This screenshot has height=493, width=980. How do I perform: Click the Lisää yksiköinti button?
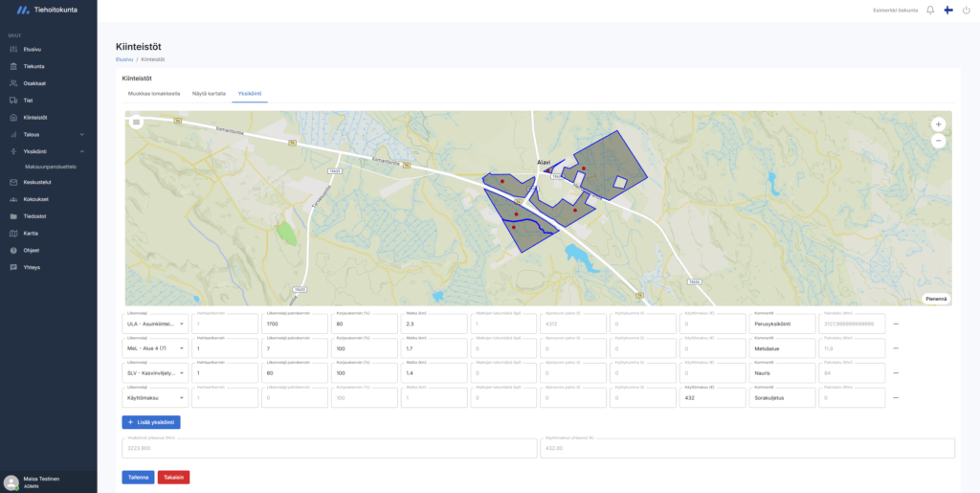pos(151,422)
